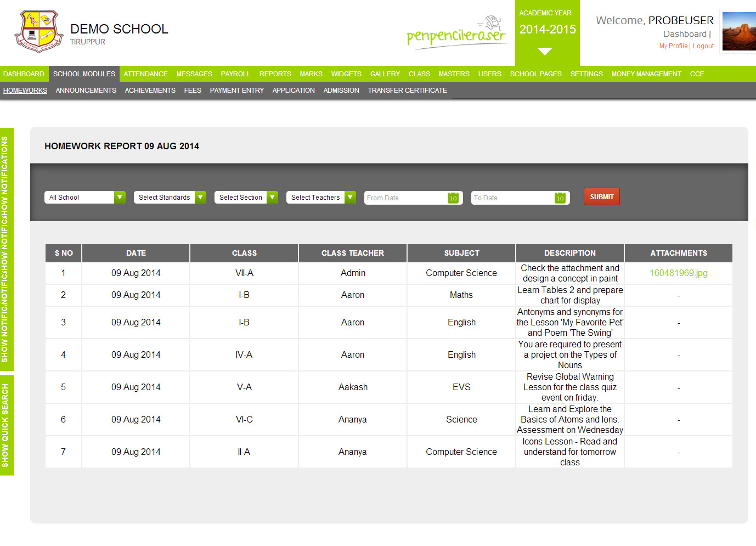Select the Announcements submenu tab

pos(86,90)
